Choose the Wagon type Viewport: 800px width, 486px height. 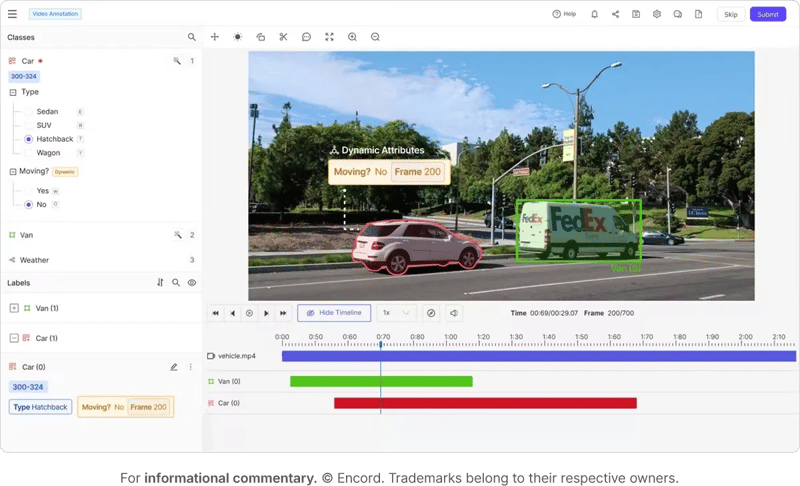click(29, 153)
